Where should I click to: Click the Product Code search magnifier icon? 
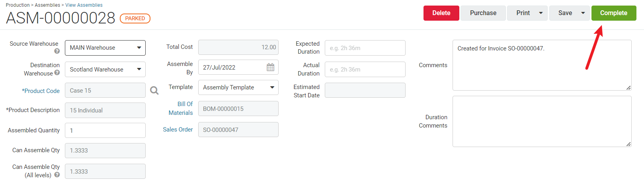coord(154,91)
